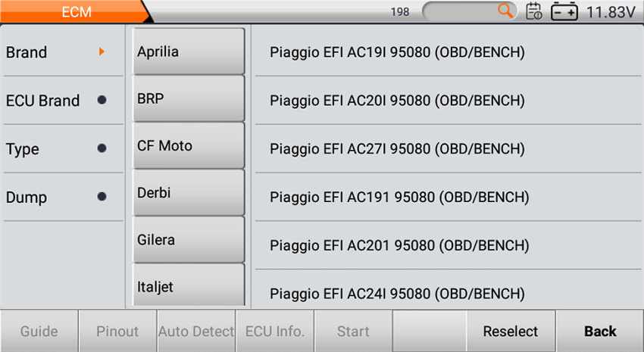Open the diagnostic log calendar icon
Viewport: 644px width, 352px height.
pyautogui.click(x=534, y=11)
